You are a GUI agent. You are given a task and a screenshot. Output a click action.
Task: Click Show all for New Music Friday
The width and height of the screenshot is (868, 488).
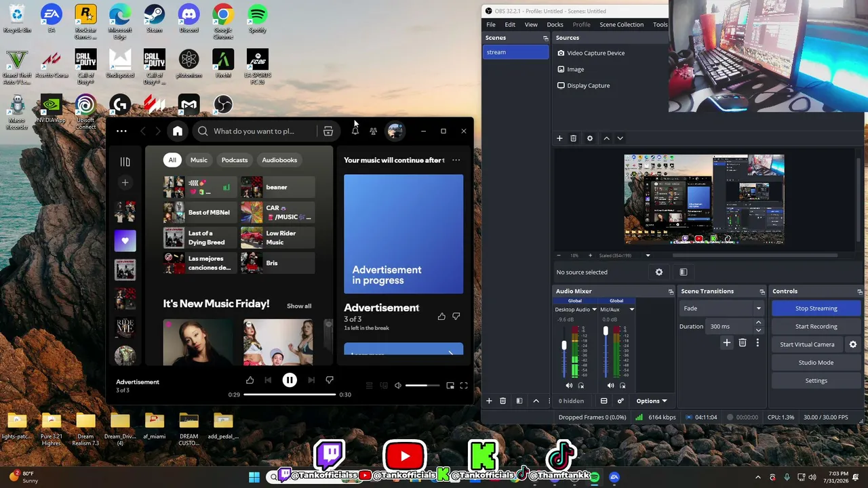pos(299,306)
